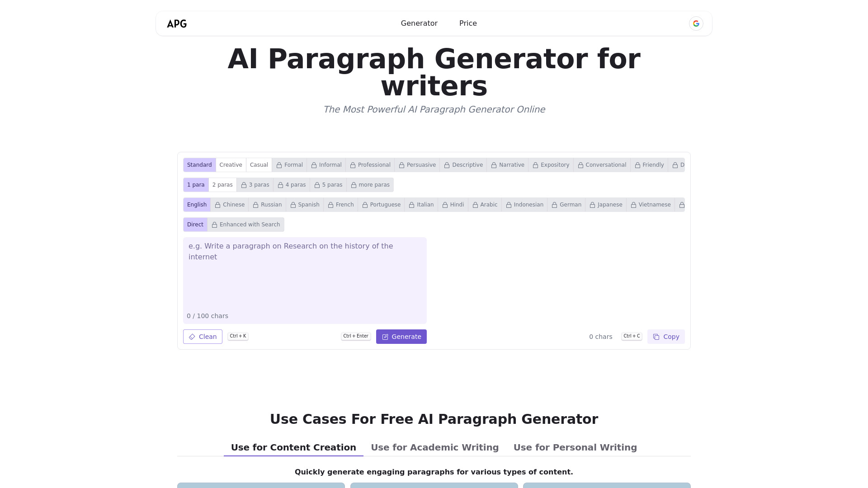Select the 5 paras option
The image size is (868, 488).
click(x=329, y=185)
